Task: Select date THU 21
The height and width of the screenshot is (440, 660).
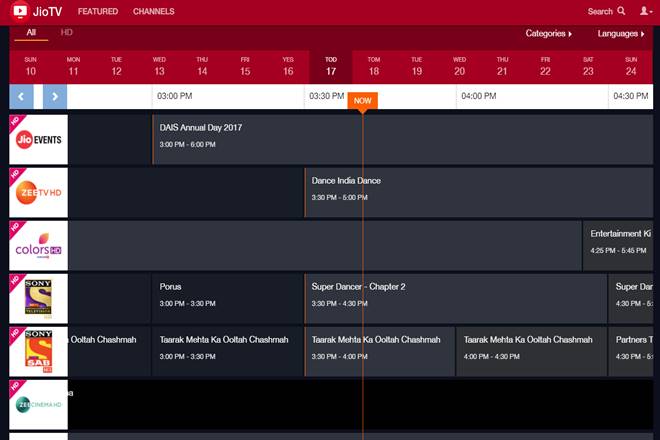Action: pos(502,67)
